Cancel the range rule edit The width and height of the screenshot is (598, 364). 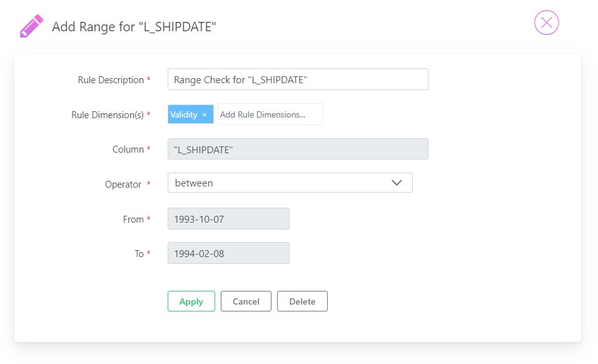(246, 301)
